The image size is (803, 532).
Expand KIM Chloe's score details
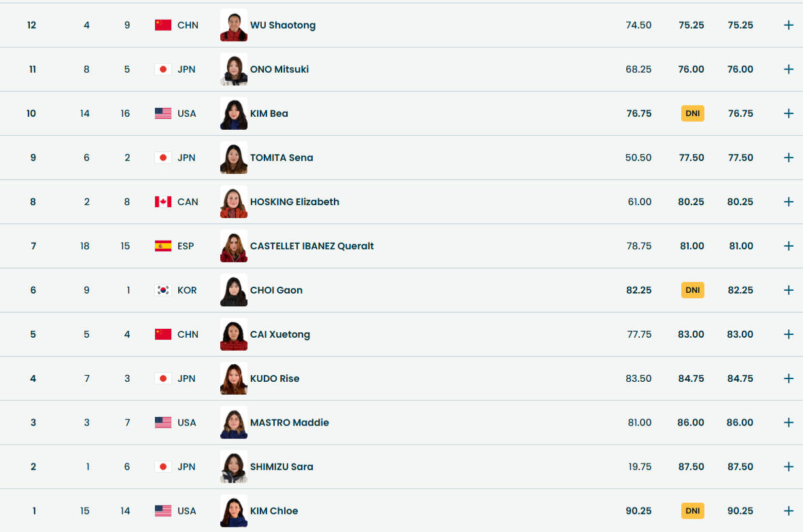pyautogui.click(x=789, y=511)
